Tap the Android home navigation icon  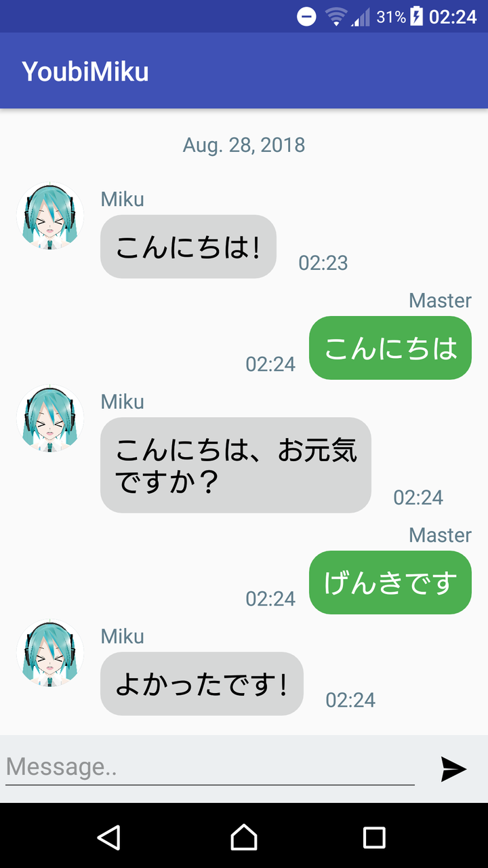click(x=244, y=837)
